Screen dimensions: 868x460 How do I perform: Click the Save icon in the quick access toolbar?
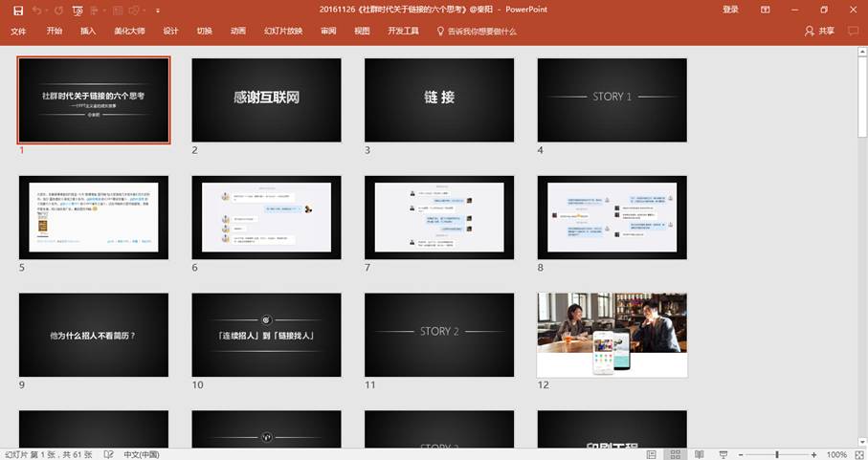[x=17, y=10]
